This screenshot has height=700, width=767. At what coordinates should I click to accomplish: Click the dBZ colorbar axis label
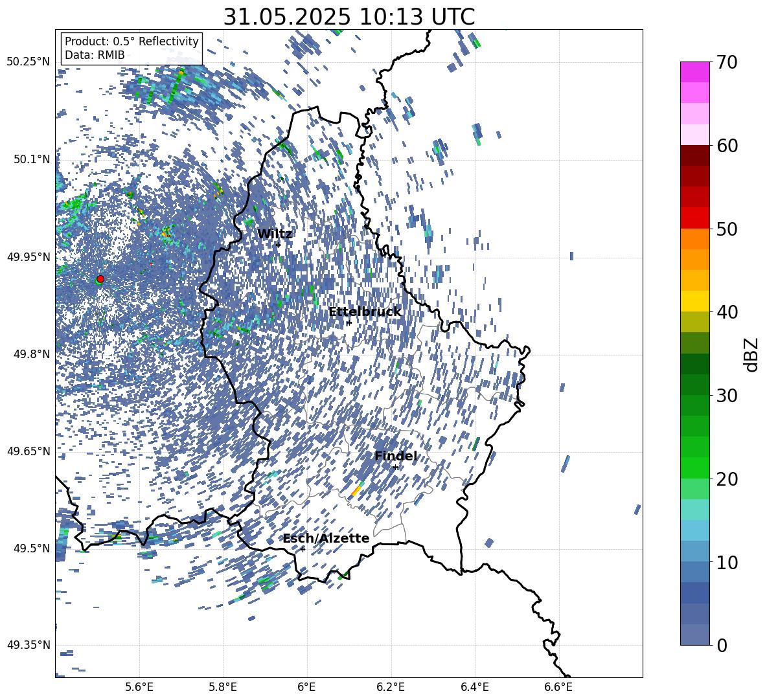click(x=752, y=354)
